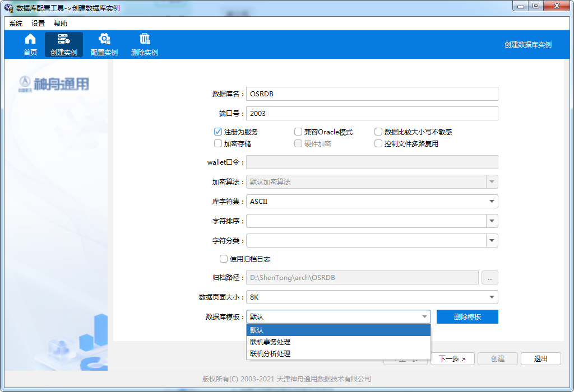Open the 系统 menu
The image size is (574, 392).
pyautogui.click(x=16, y=24)
